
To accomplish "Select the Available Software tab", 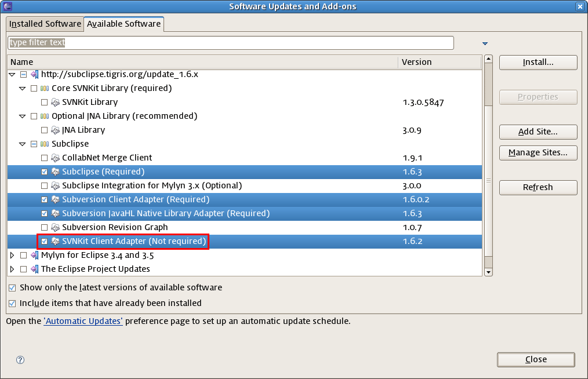I will click(124, 24).
